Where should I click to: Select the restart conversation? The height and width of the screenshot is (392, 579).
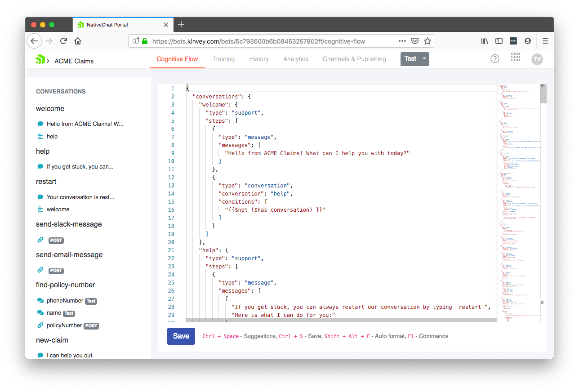tap(46, 182)
